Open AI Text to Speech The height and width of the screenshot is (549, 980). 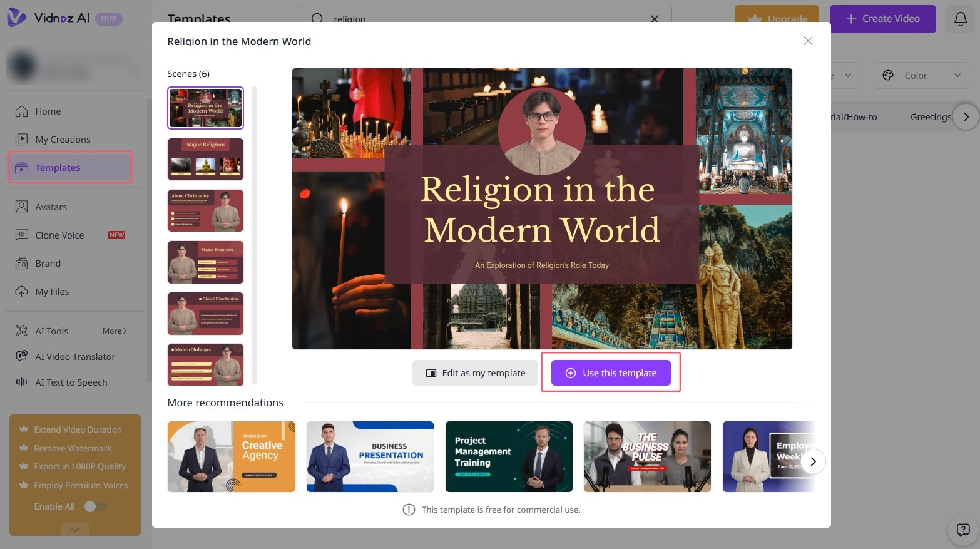point(71,382)
